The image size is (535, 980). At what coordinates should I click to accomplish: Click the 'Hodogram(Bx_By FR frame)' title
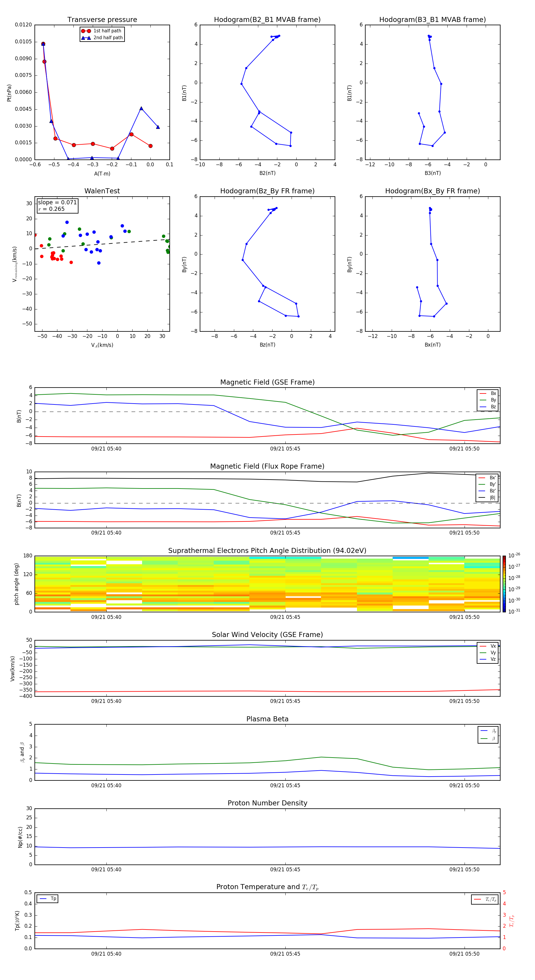[432, 191]
